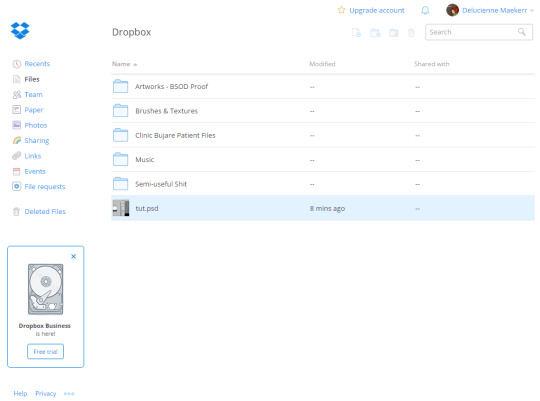
Task: Click Dropbox Business promo title
Action: pos(45,326)
